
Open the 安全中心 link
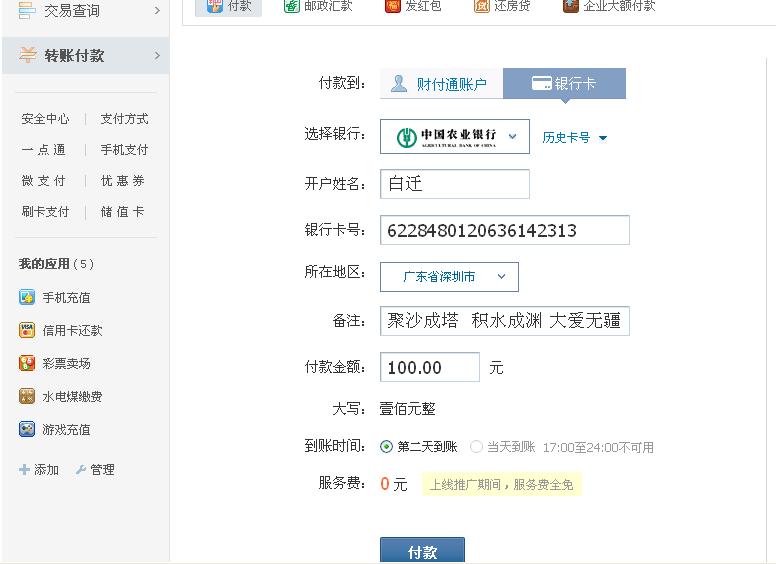click(x=45, y=119)
